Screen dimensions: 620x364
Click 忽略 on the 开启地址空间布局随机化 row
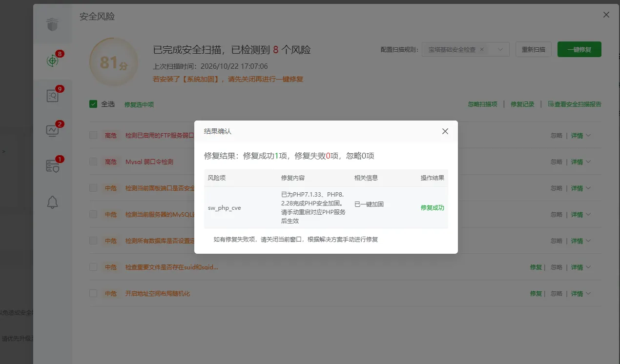pos(557,294)
